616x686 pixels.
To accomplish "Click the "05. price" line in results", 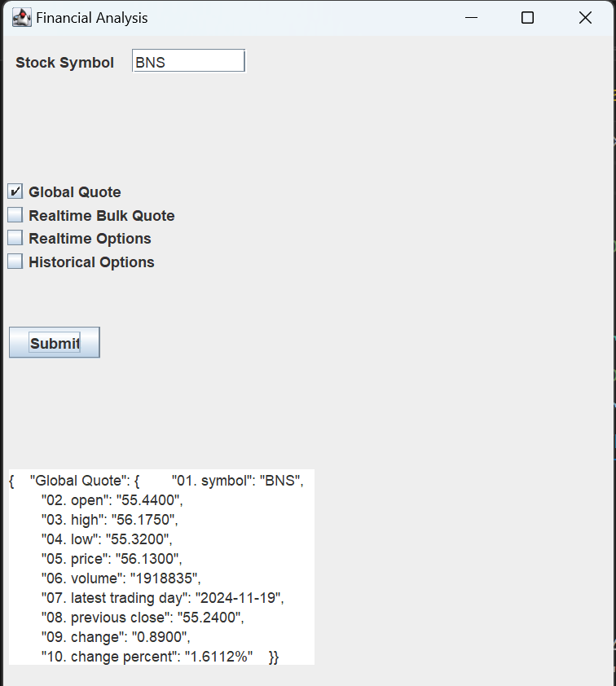I will coord(112,558).
